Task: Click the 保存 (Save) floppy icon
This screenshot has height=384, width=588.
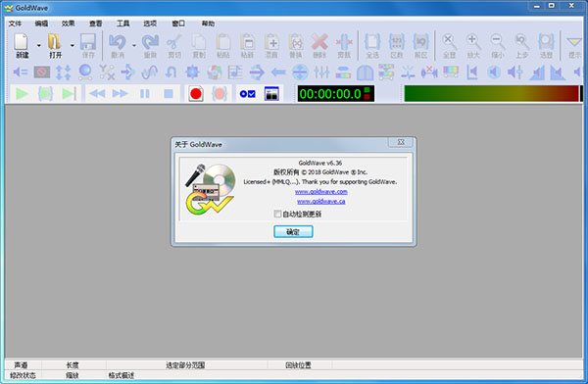Action: pos(88,42)
